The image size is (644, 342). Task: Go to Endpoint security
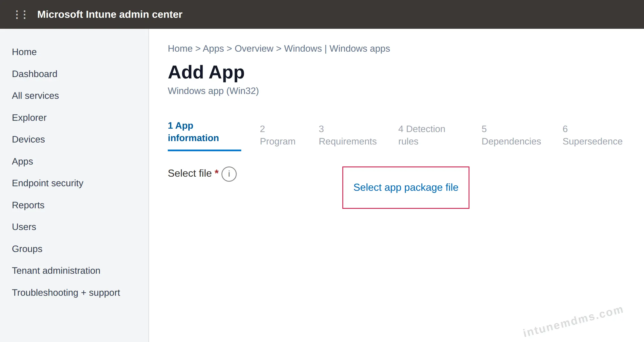pos(47,183)
